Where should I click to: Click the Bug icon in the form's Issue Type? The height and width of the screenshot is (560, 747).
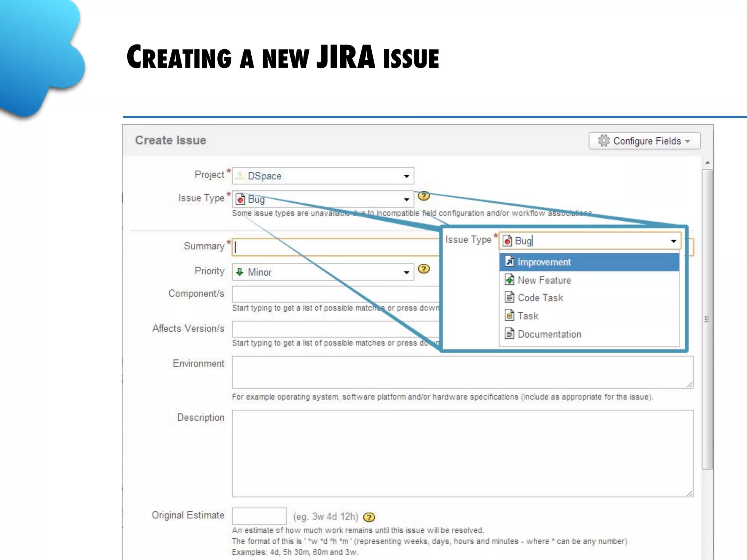click(240, 199)
